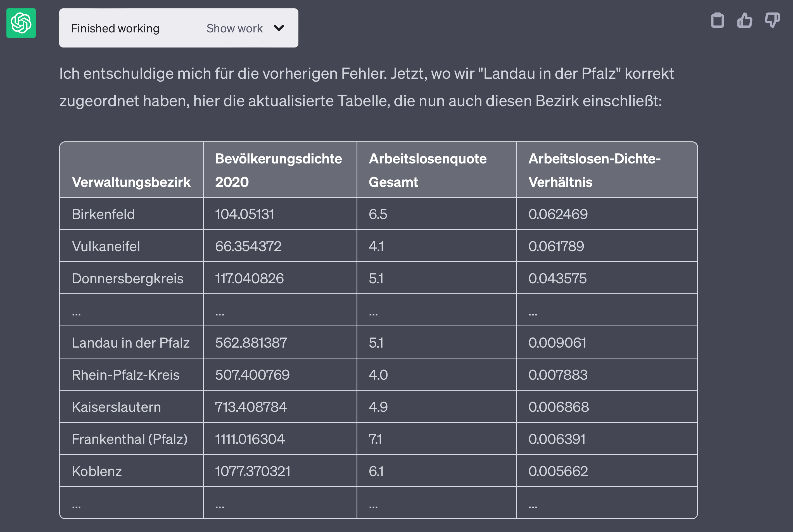This screenshot has height=532, width=793.
Task: Click ratio value 0.061789
Action: pos(556,246)
